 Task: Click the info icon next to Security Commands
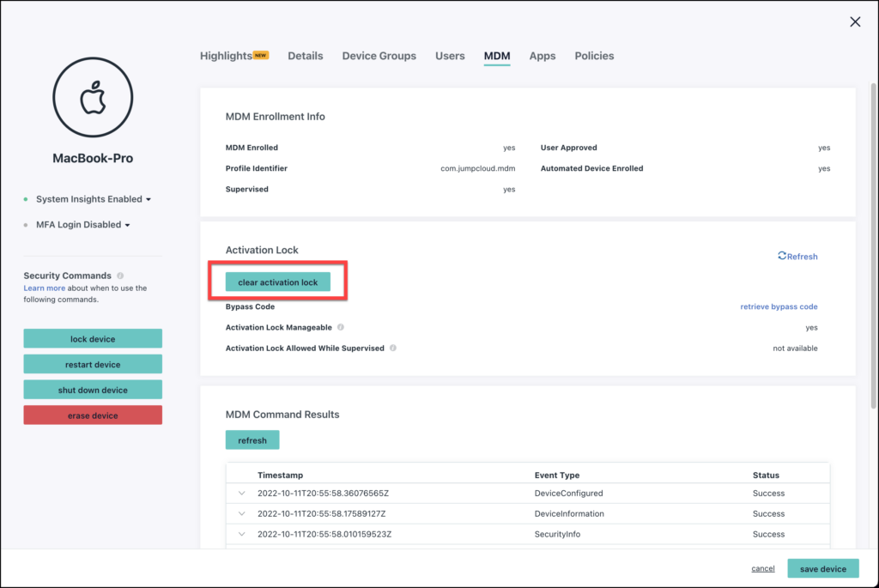pyautogui.click(x=118, y=275)
